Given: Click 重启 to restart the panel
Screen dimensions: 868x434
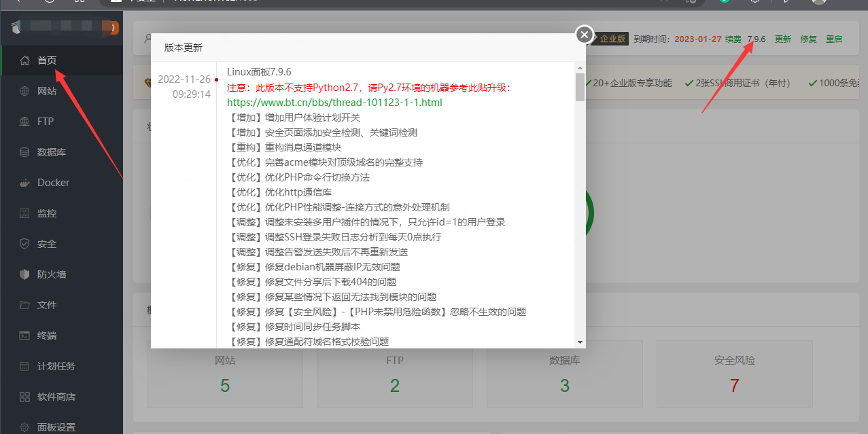Looking at the screenshot, I should [x=834, y=39].
